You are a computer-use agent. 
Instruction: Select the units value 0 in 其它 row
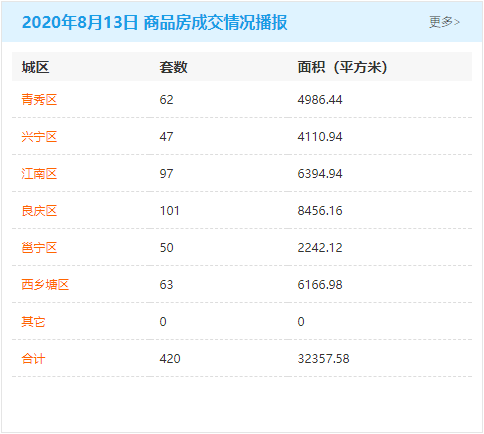(163, 322)
